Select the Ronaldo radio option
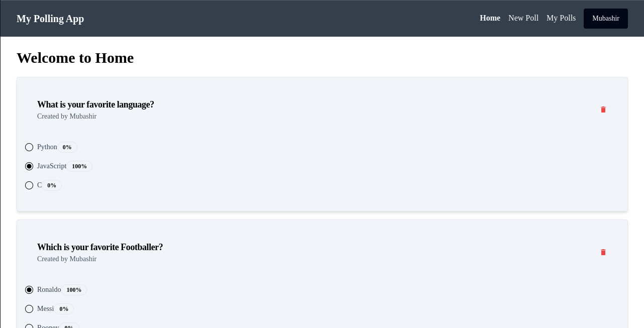Screen dimensions: 644x328 [x=29, y=290]
